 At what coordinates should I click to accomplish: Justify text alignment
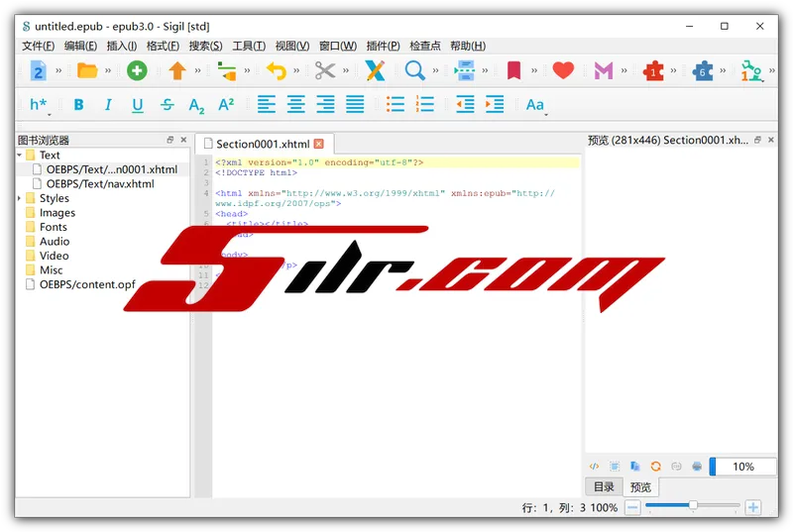pos(355,105)
